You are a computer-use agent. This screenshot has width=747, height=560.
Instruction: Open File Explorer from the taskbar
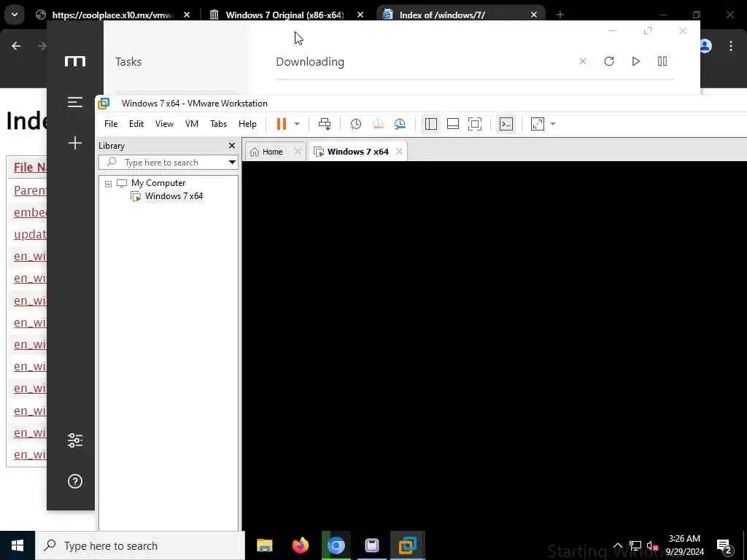pyautogui.click(x=264, y=545)
